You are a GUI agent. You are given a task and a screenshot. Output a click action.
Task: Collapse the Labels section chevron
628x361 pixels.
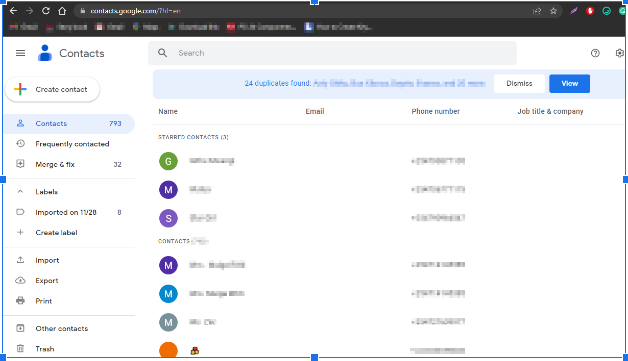tap(20, 192)
